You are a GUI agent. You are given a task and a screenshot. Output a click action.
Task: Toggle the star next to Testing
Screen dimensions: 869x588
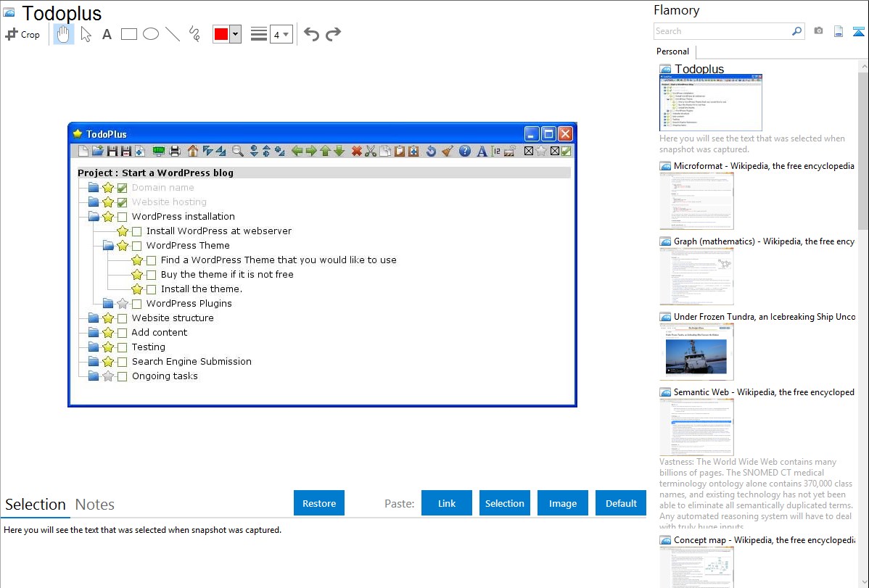coord(108,347)
